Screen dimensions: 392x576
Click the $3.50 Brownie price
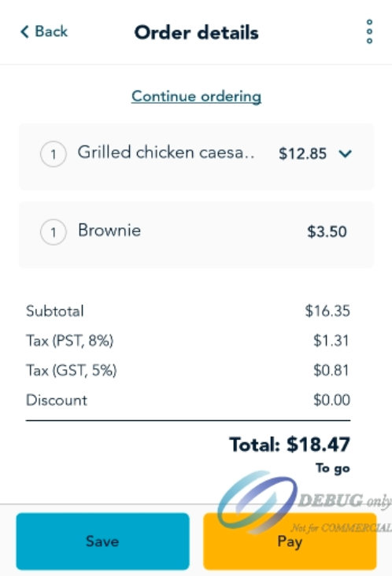pos(327,231)
